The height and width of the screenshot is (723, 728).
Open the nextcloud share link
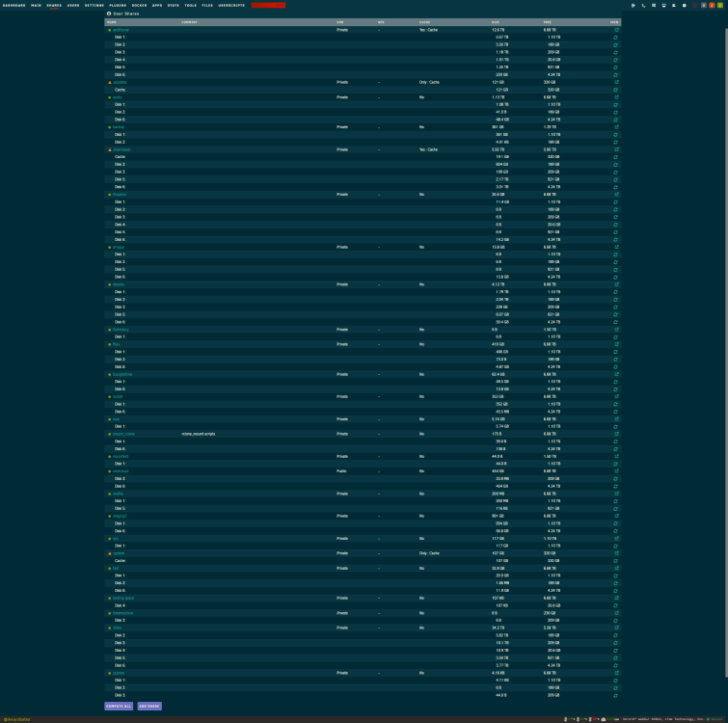point(121,471)
